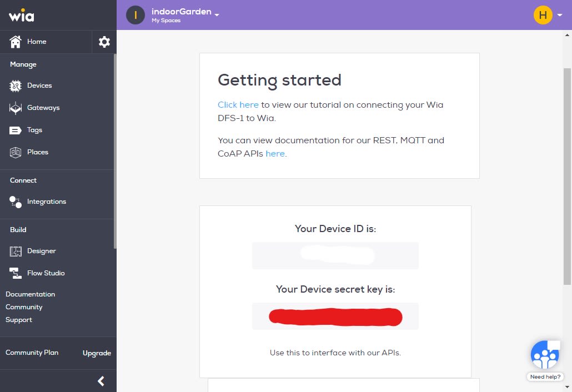The image size is (572, 392).
Task: Open Tags in the sidebar
Action: [34, 130]
